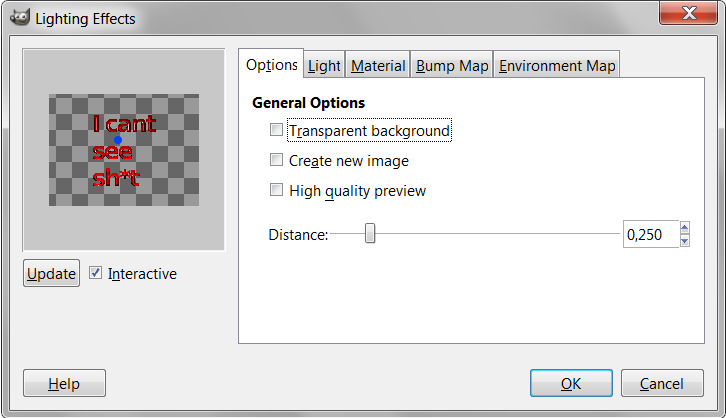Click the Distance slider handle
Viewport: 726px width, 418px height.
(369, 233)
